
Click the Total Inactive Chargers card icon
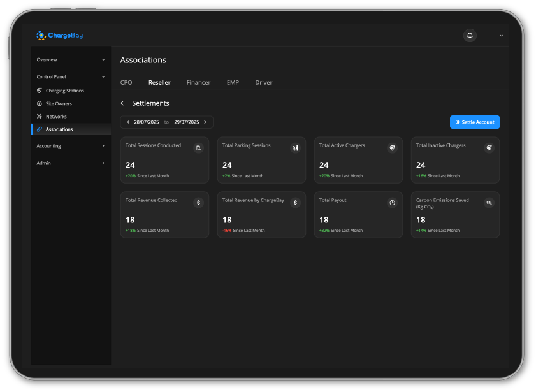(x=489, y=148)
